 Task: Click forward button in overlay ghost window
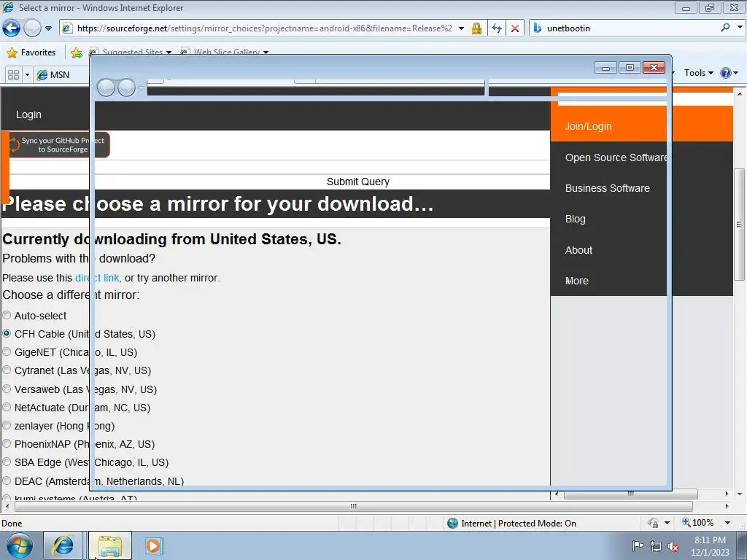(x=126, y=87)
